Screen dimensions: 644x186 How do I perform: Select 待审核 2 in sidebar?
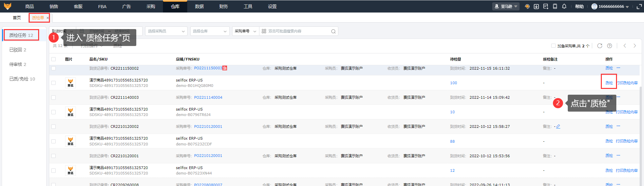(x=18, y=64)
